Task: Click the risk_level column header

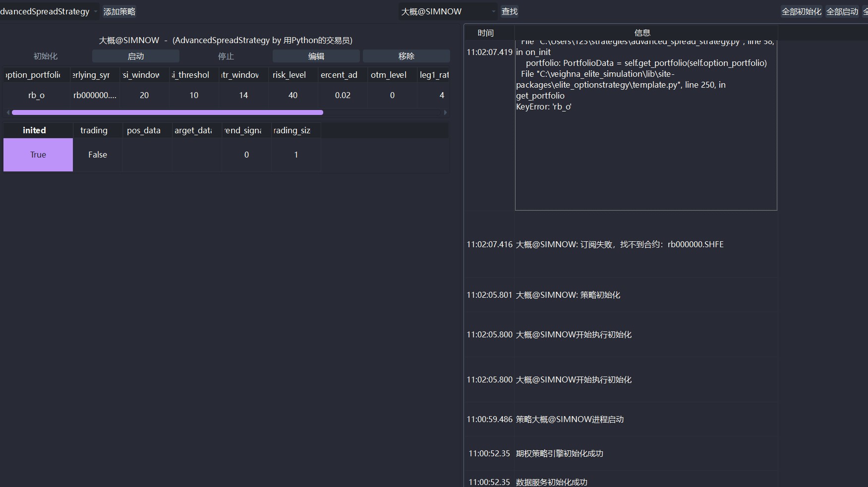Action: [293, 75]
